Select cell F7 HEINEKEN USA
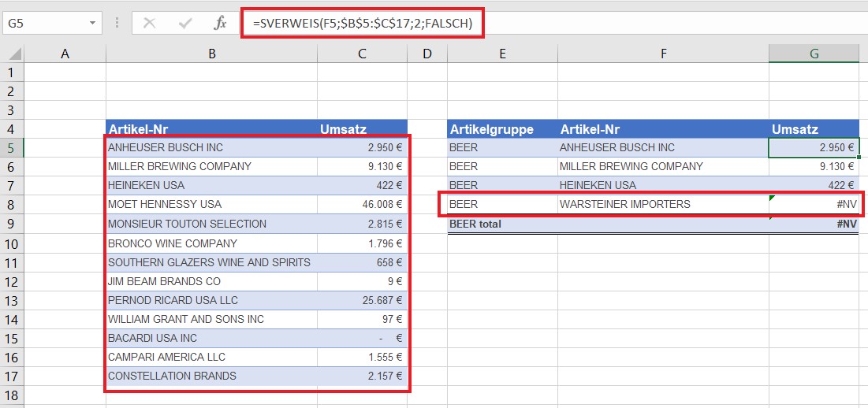The height and width of the screenshot is (408, 868). tap(663, 185)
